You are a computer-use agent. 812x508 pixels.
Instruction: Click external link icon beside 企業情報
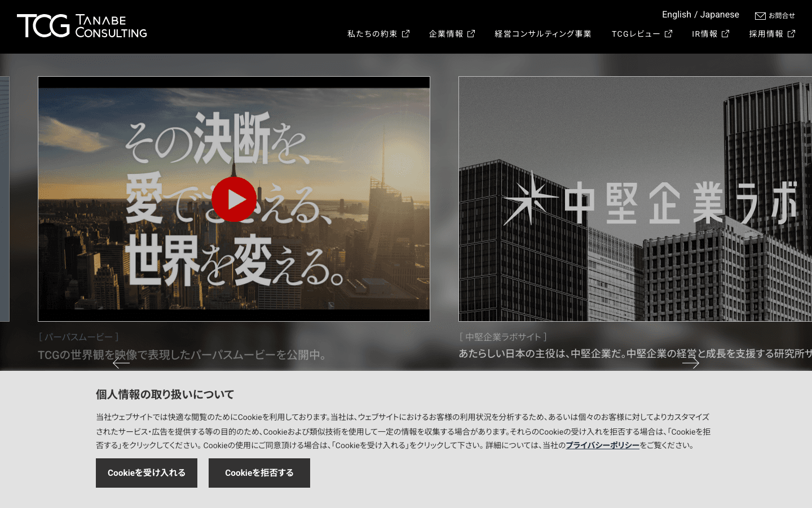(x=471, y=34)
